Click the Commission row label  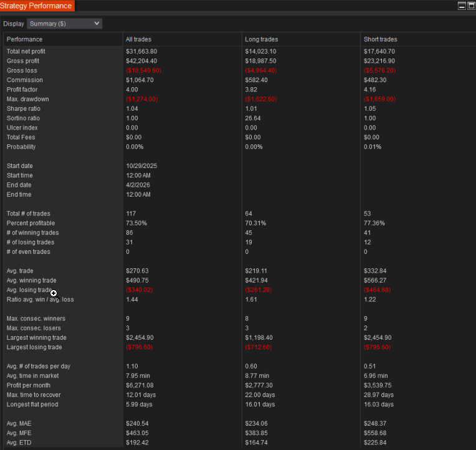pyautogui.click(x=24, y=80)
